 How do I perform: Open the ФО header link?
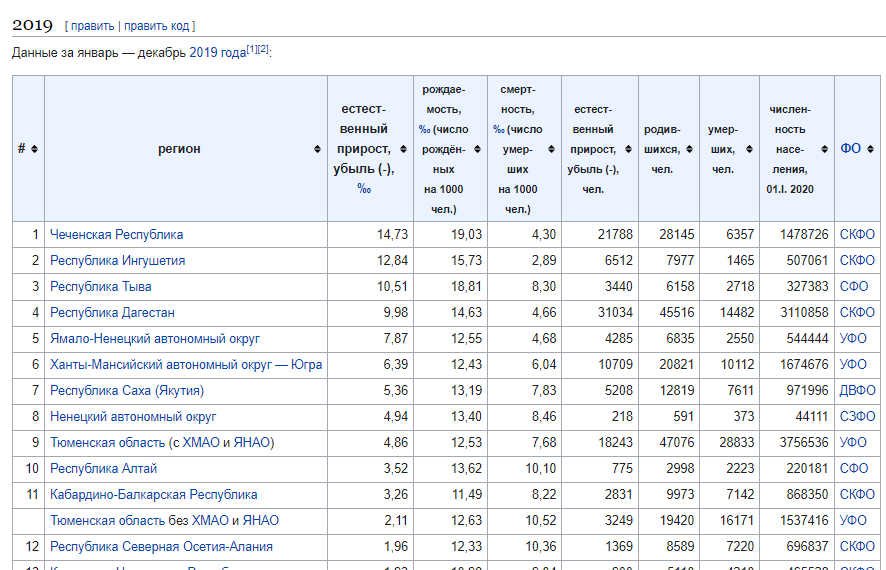pos(850,149)
